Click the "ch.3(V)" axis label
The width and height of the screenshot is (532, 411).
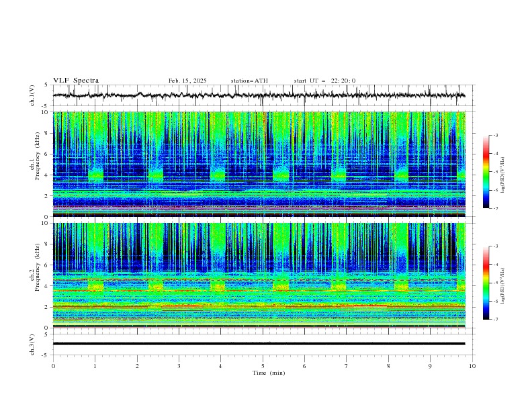coord(32,345)
